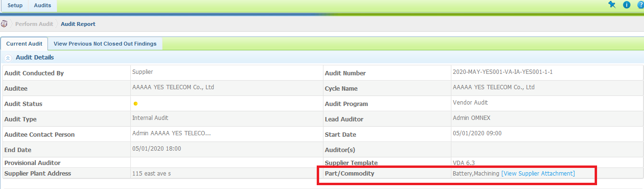Click the Provisional Auditor label
Screen dimensions: 644x189
[33, 163]
